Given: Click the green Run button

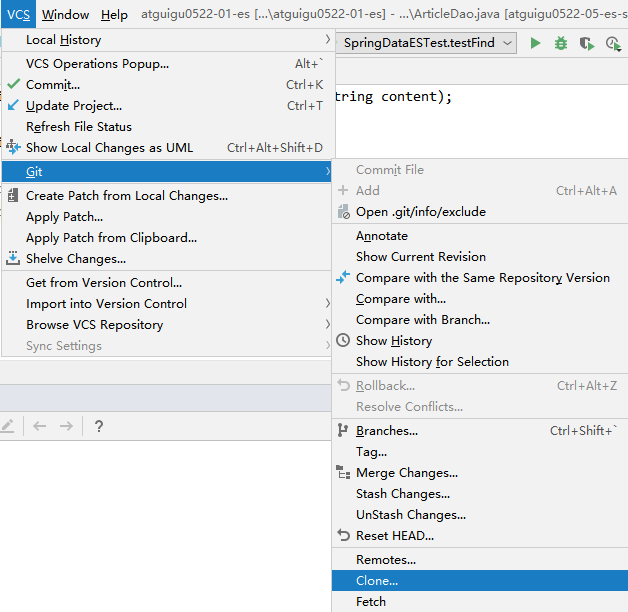Looking at the screenshot, I should (536, 43).
